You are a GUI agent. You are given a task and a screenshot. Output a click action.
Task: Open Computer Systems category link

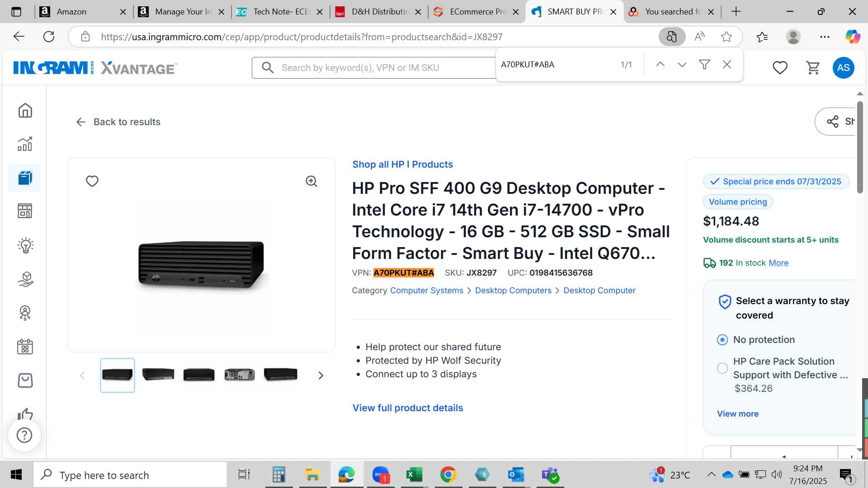[x=426, y=291]
